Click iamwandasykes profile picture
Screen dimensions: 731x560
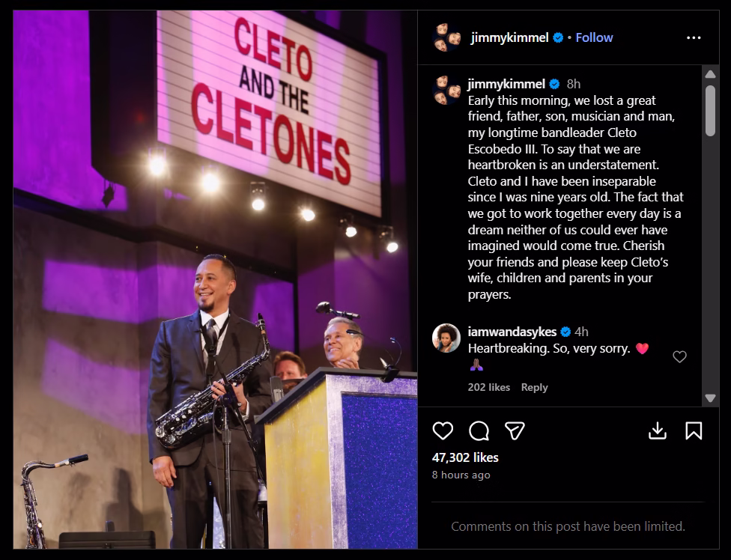[x=448, y=340]
